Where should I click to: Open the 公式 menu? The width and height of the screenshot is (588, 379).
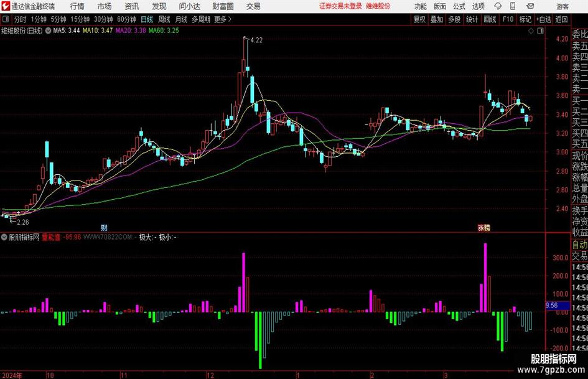[459, 6]
